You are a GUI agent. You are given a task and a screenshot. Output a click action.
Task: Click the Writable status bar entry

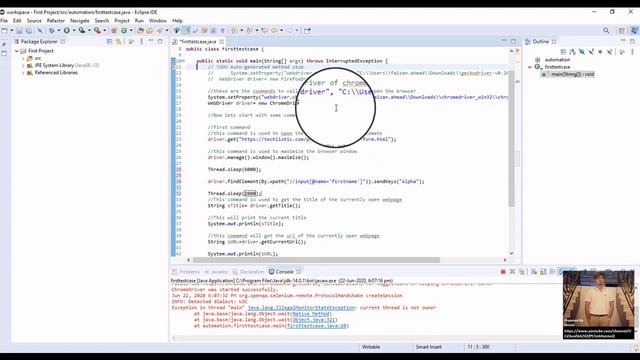pos(371,347)
